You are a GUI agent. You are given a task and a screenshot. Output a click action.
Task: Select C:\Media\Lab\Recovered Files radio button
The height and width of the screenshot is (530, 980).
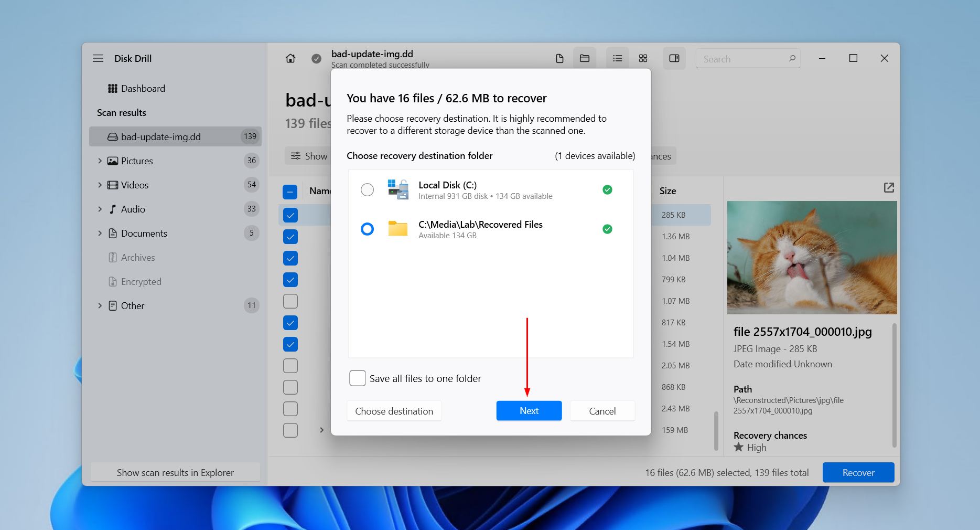coord(368,229)
